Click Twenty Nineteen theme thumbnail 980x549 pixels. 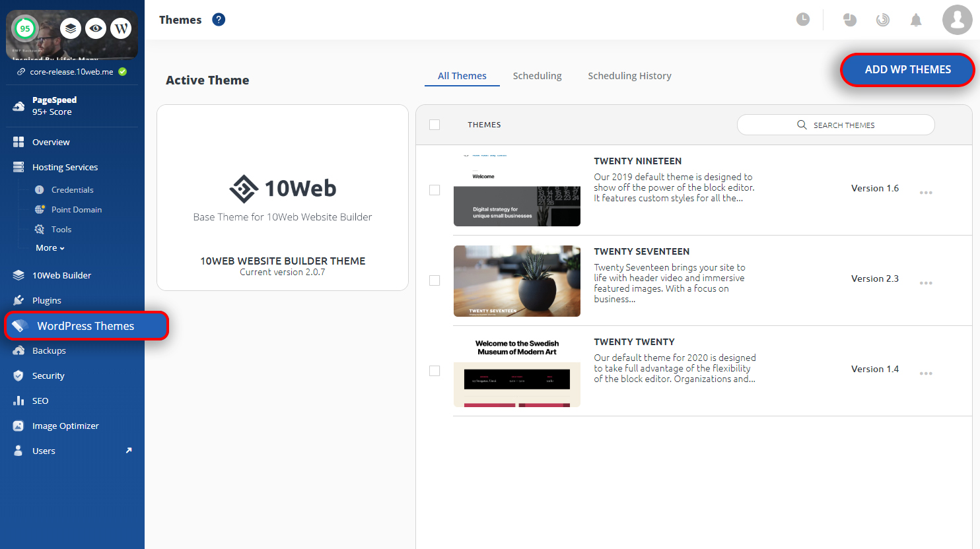[x=517, y=190]
